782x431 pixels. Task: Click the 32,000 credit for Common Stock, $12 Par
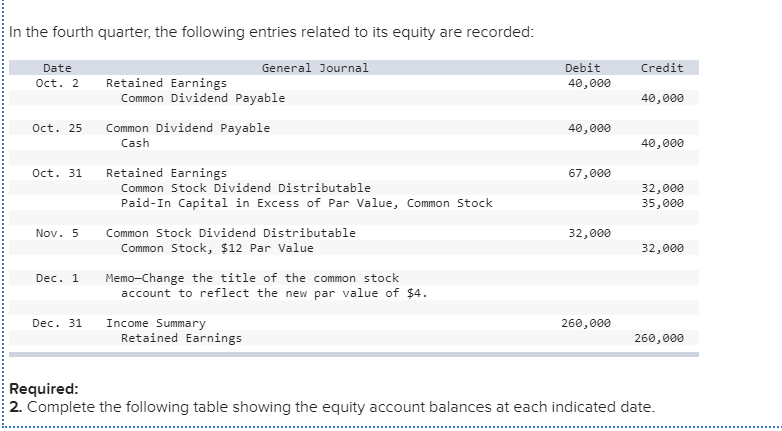tap(662, 248)
